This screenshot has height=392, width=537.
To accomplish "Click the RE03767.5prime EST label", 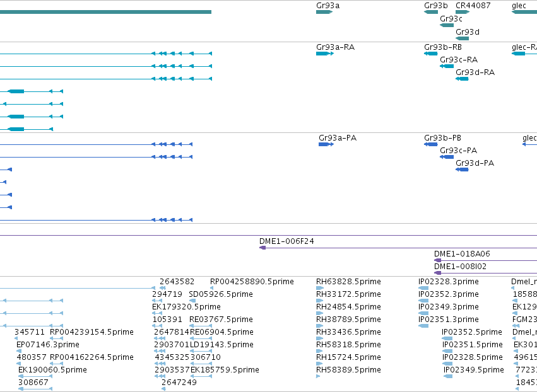I will click(x=221, y=320).
